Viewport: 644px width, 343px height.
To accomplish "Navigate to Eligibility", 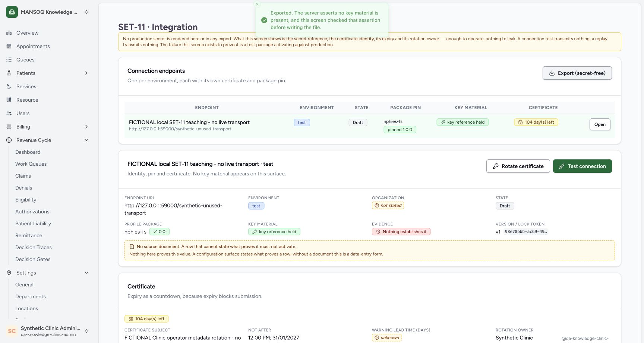I will tap(26, 200).
